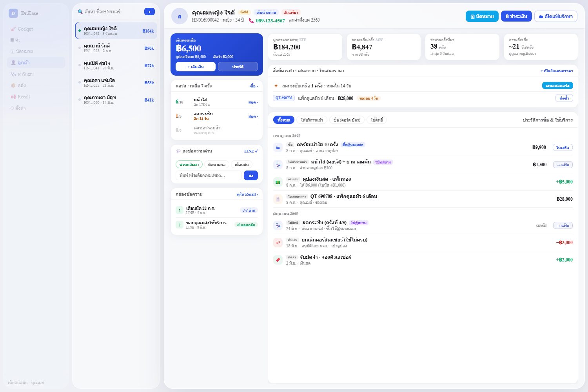Click the stethoscope icon of หน้าใส (คอร์ส) + ยาทาลดผื่น
Viewport: 588px width, 392px height.
[278, 165]
